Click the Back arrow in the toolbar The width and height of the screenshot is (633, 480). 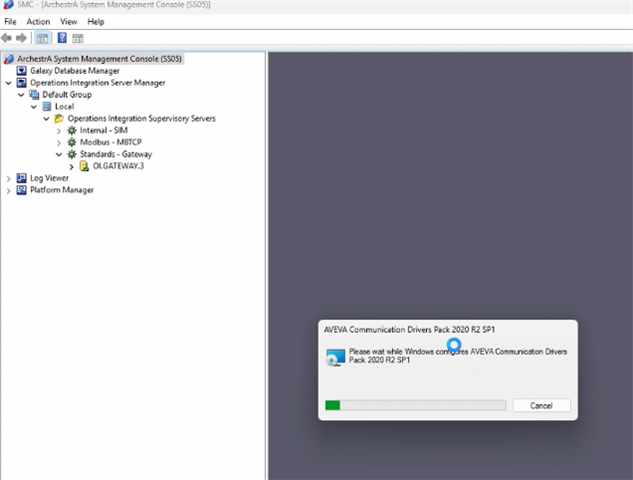click(x=8, y=38)
